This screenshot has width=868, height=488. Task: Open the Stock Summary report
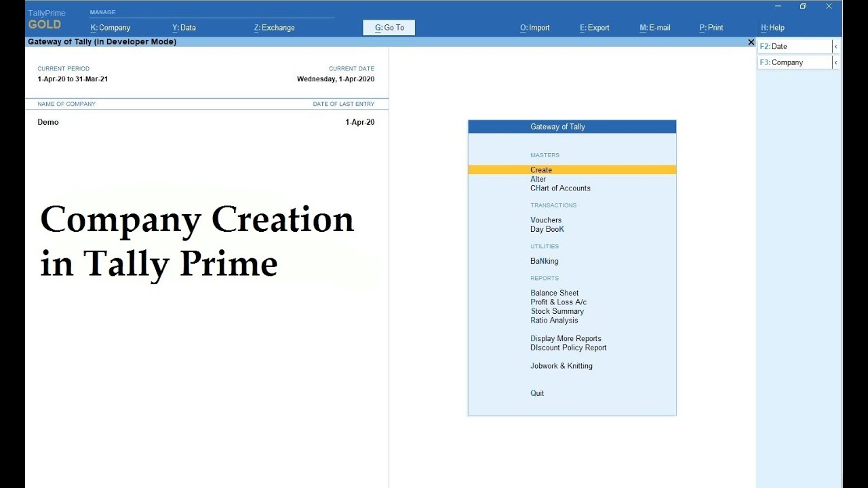point(557,311)
